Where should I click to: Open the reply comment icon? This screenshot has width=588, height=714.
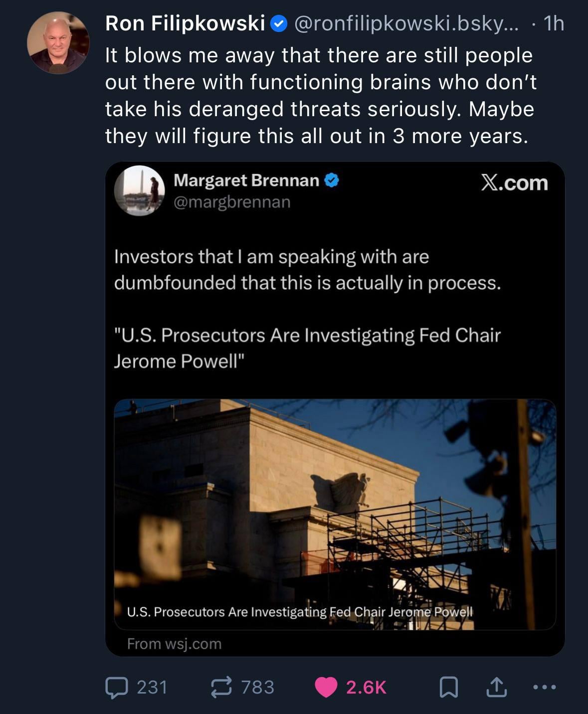click(x=117, y=687)
